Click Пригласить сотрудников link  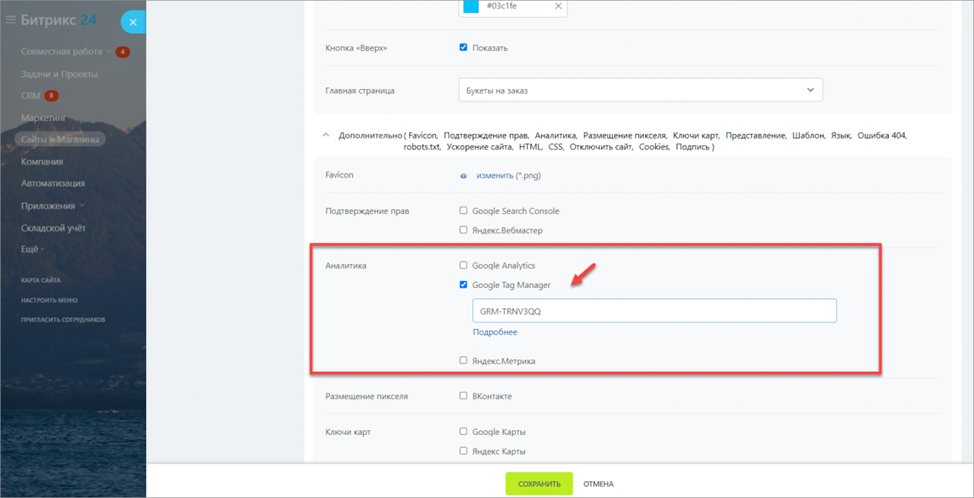(x=63, y=320)
